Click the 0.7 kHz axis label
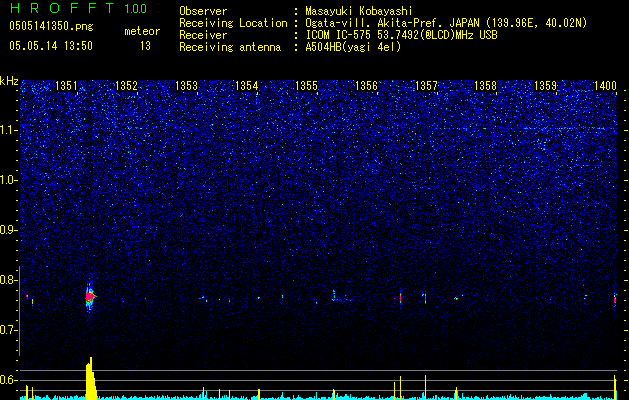This screenshot has width=629, height=400. 9,330
